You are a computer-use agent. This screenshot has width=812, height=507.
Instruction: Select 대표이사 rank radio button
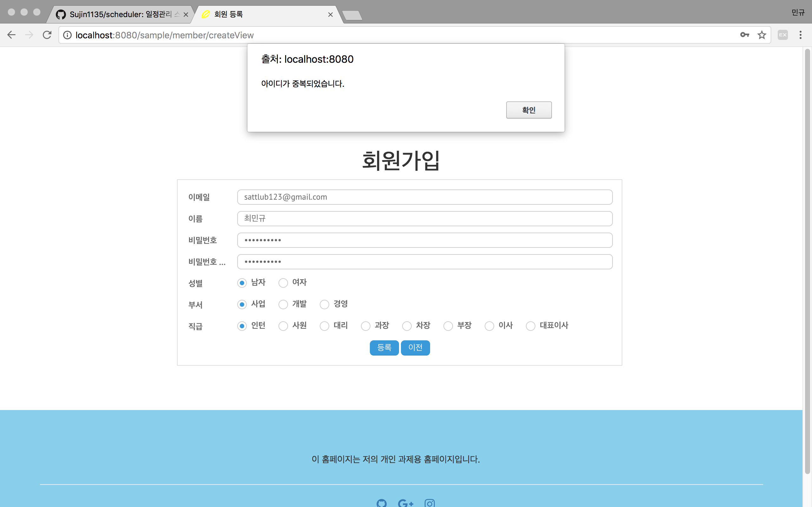[530, 326]
